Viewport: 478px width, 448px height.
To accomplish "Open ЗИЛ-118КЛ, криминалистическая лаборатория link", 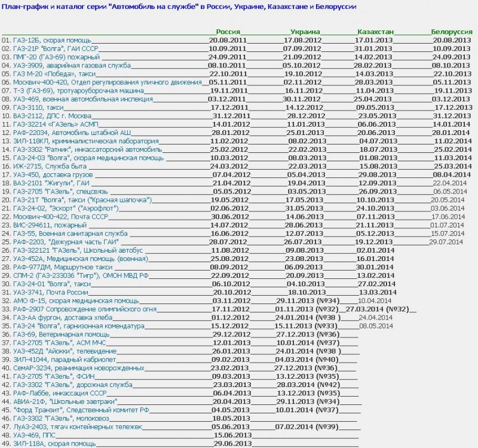I will click(86, 141).
